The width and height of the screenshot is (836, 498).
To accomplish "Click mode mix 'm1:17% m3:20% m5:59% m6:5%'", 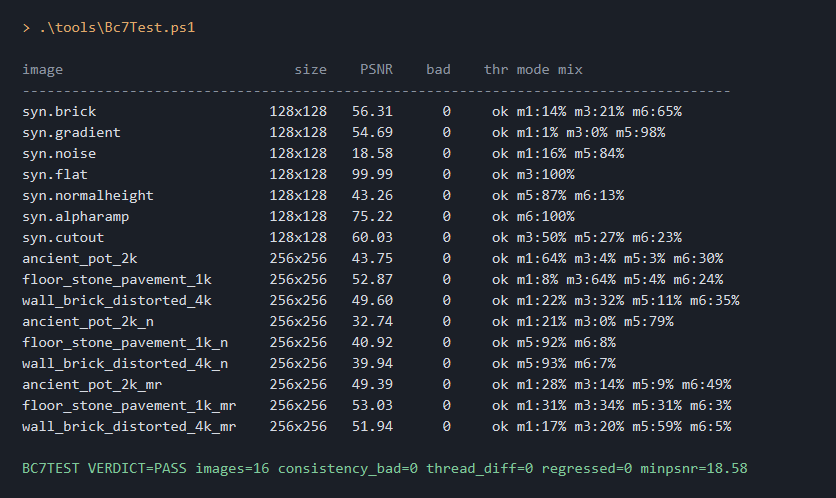I will click(x=624, y=427).
